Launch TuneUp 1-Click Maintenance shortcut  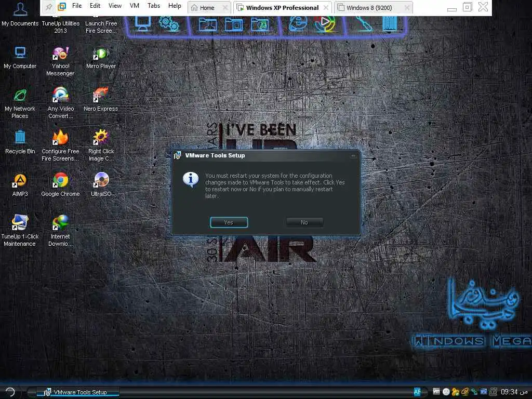click(x=20, y=231)
